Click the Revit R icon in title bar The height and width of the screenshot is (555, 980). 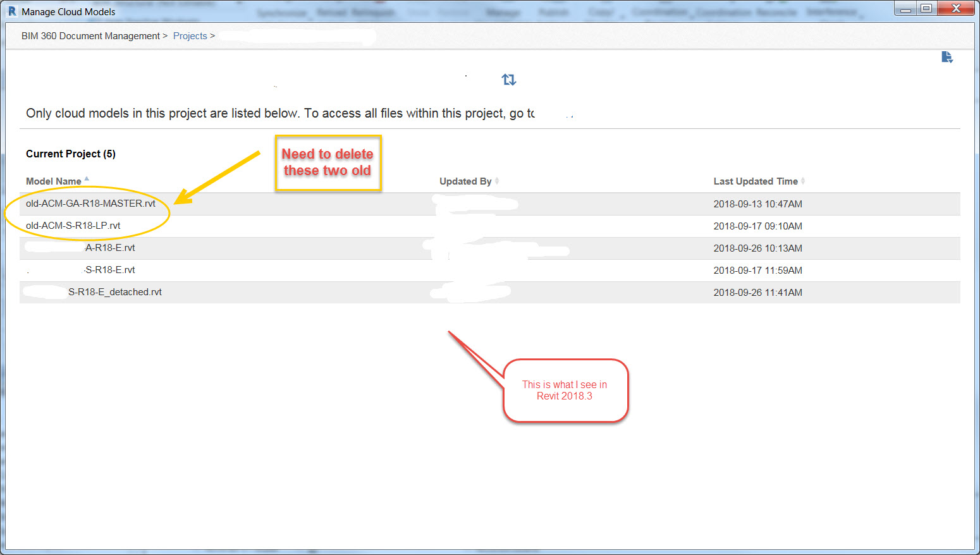tap(12, 11)
